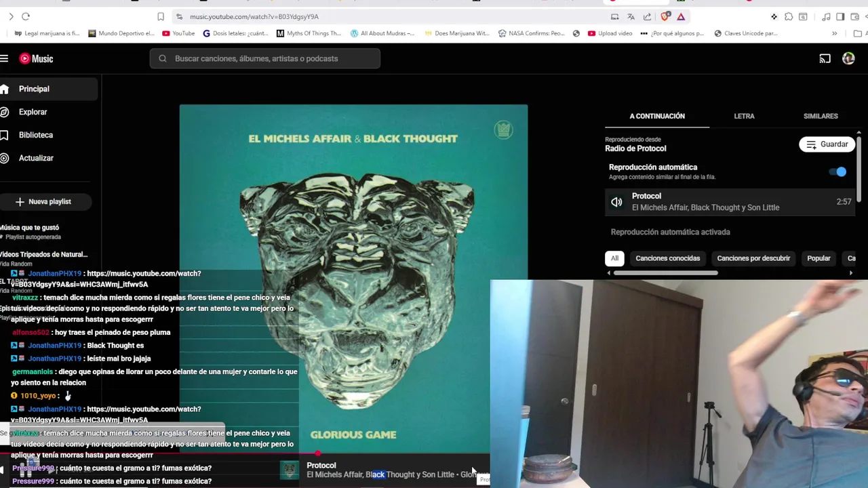Open the NASA Confirms bookmark
Viewport: 868px width, 488px height.
[x=531, y=33]
